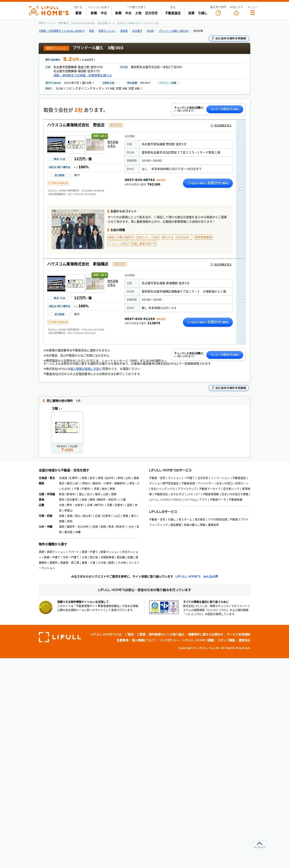Image resolution: width=289 pixels, height=868 pixels.
Task: Go to 賃貸マンション breadcrumb link
Action: pyautogui.click(x=107, y=31)
